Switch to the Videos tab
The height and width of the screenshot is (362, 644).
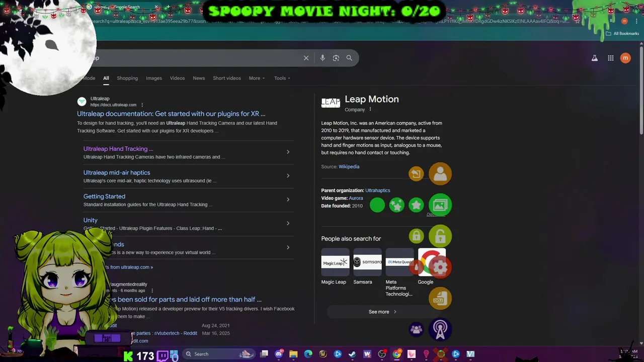click(x=177, y=78)
